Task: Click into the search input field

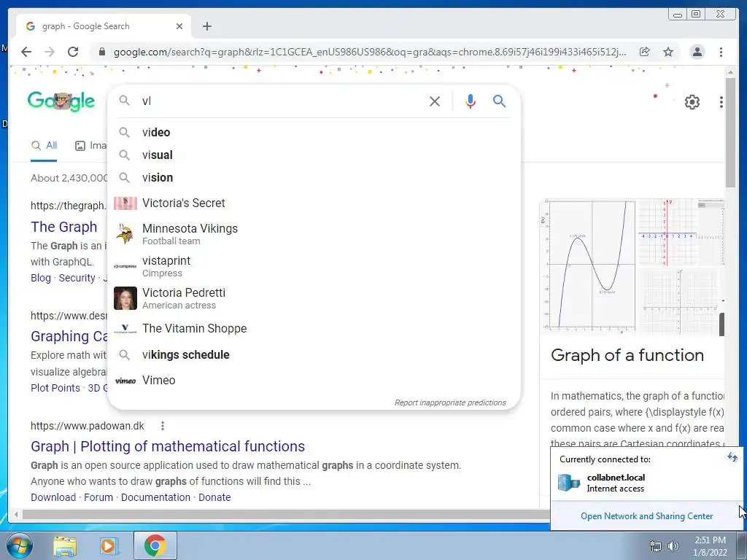Action: tap(281, 101)
